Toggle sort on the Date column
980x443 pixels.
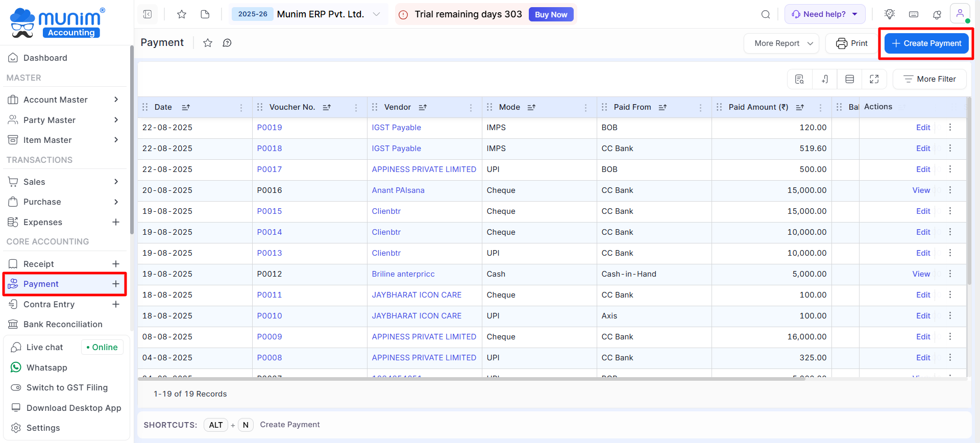click(x=186, y=107)
